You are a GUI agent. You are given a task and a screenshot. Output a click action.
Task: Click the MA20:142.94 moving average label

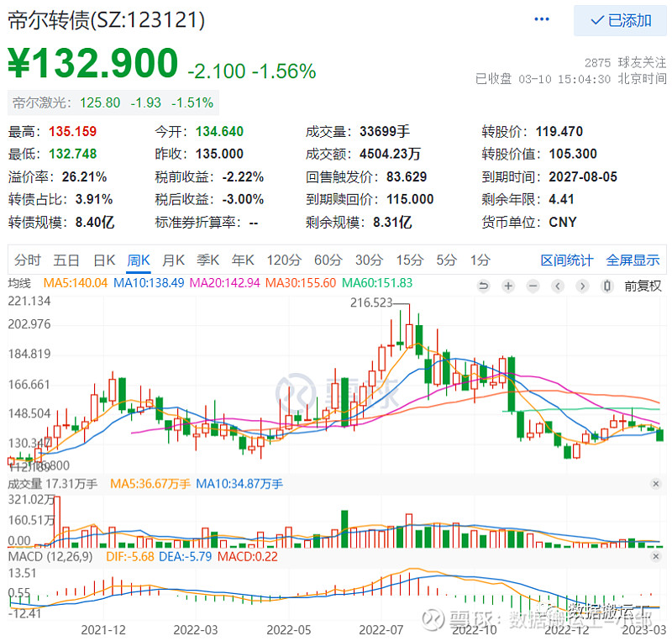tap(224, 283)
